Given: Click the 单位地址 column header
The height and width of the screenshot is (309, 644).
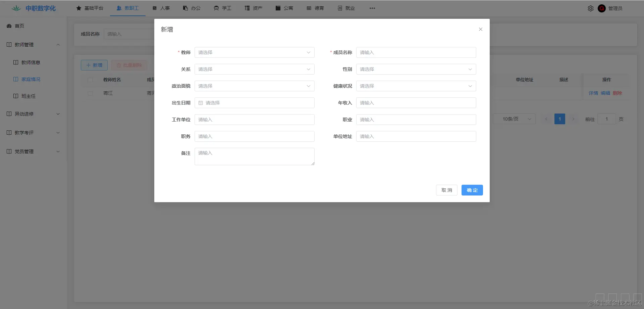Looking at the screenshot, I should point(525,80).
